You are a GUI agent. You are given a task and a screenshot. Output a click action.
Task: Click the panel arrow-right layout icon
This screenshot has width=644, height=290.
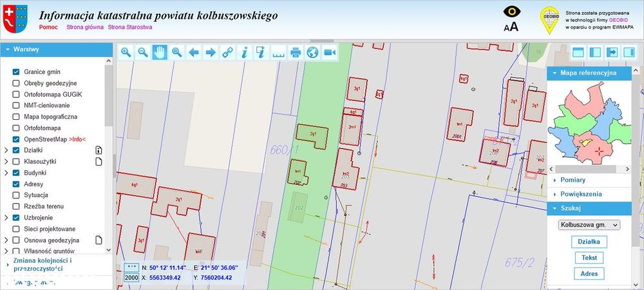tap(612, 52)
